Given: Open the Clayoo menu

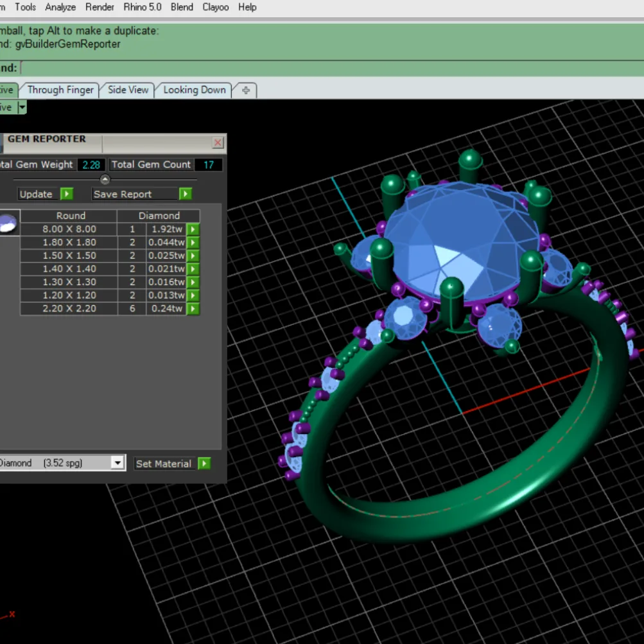Looking at the screenshot, I should (216, 7).
